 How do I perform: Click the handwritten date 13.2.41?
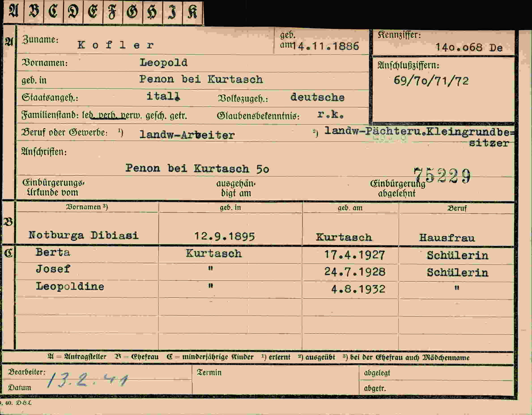point(88,380)
